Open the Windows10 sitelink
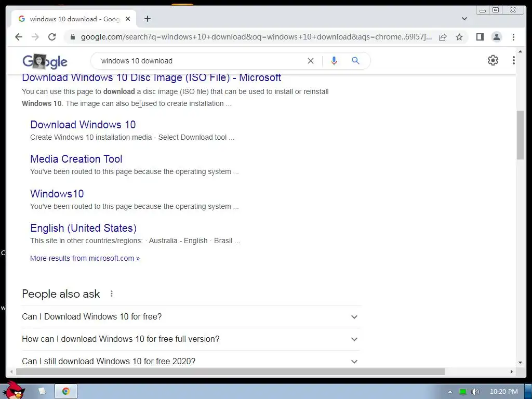The width and height of the screenshot is (532, 399). 57,193
